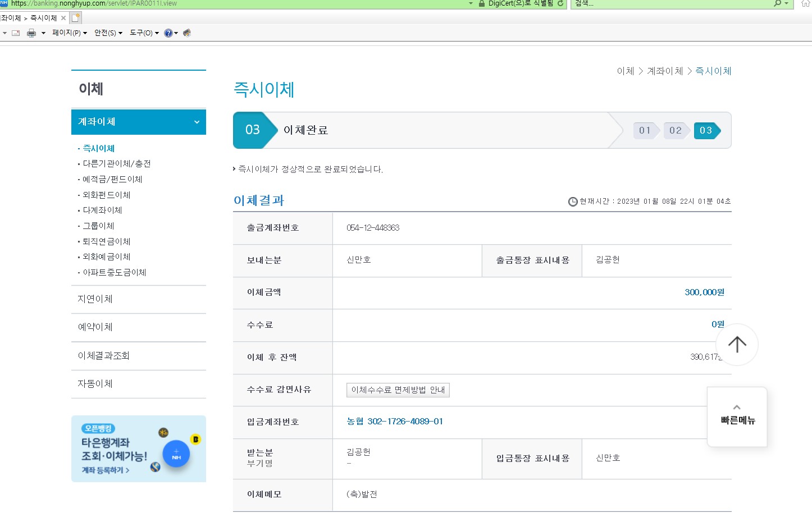Click the address bar URL
Screen dimensions: 812x531
coord(94,3)
